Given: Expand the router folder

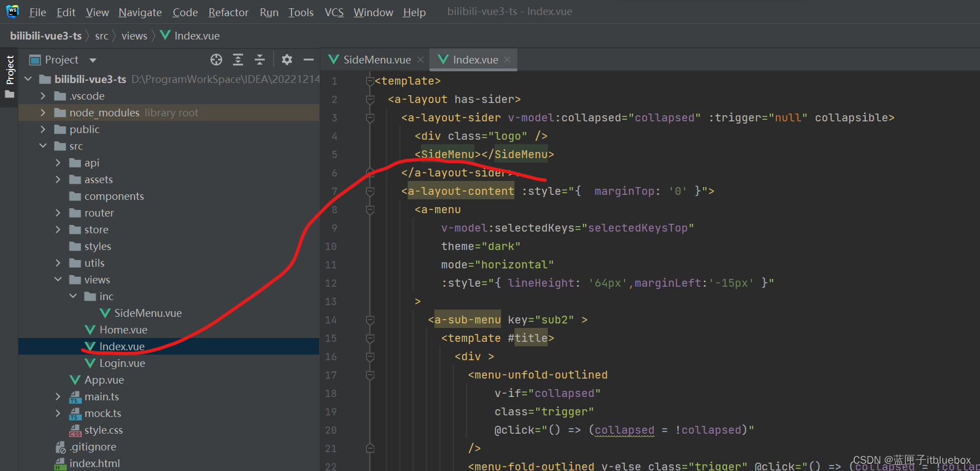Looking at the screenshot, I should click(58, 213).
